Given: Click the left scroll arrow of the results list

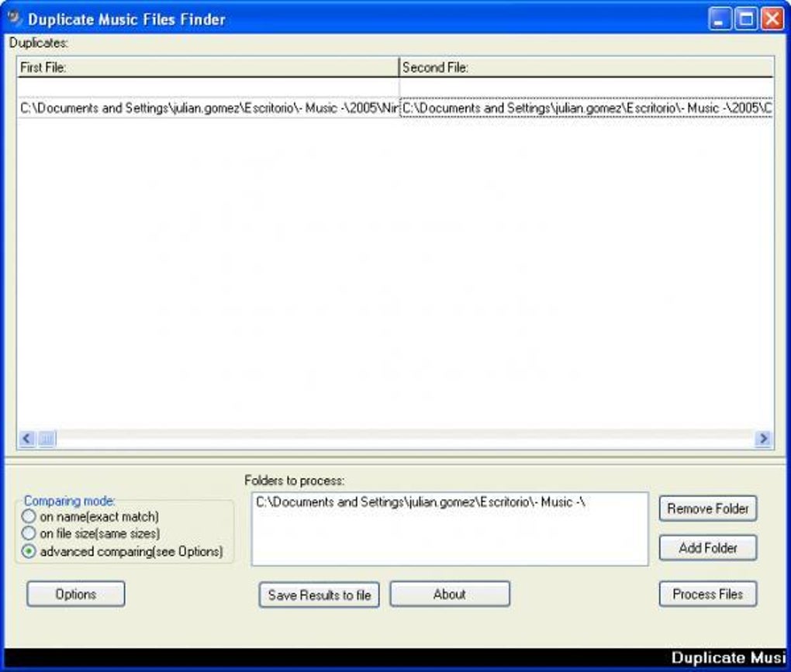Looking at the screenshot, I should coord(27,439).
